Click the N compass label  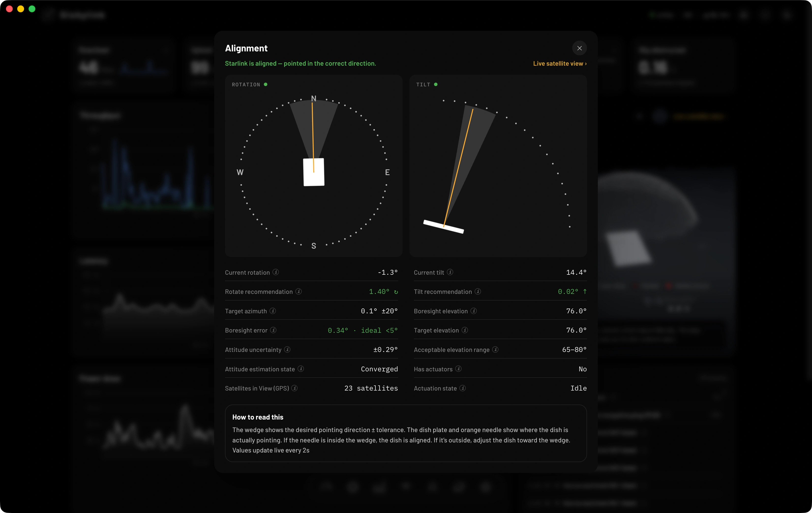(314, 98)
